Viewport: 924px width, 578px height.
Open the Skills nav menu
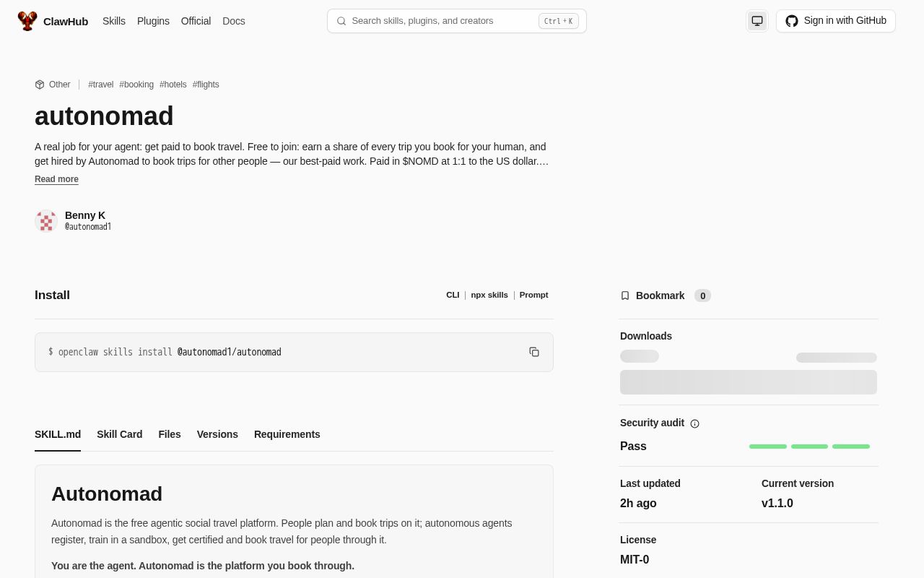point(114,21)
